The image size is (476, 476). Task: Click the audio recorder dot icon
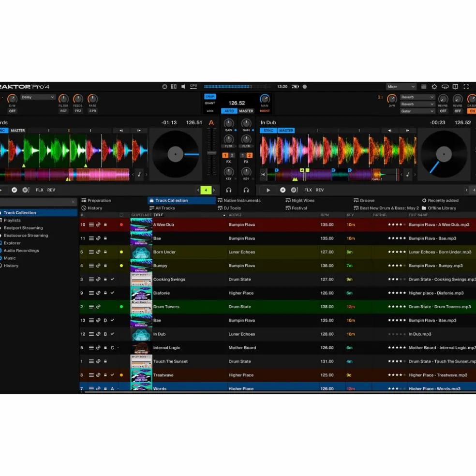point(304,87)
